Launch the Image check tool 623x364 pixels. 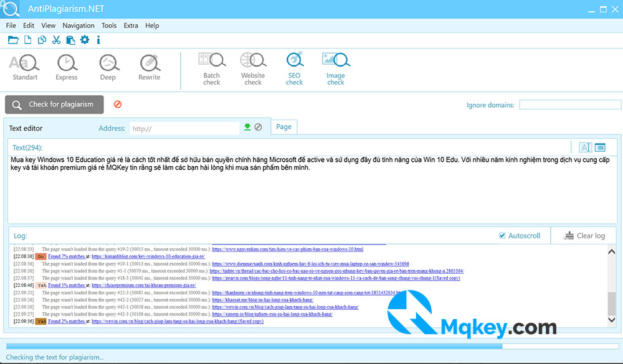pos(336,68)
